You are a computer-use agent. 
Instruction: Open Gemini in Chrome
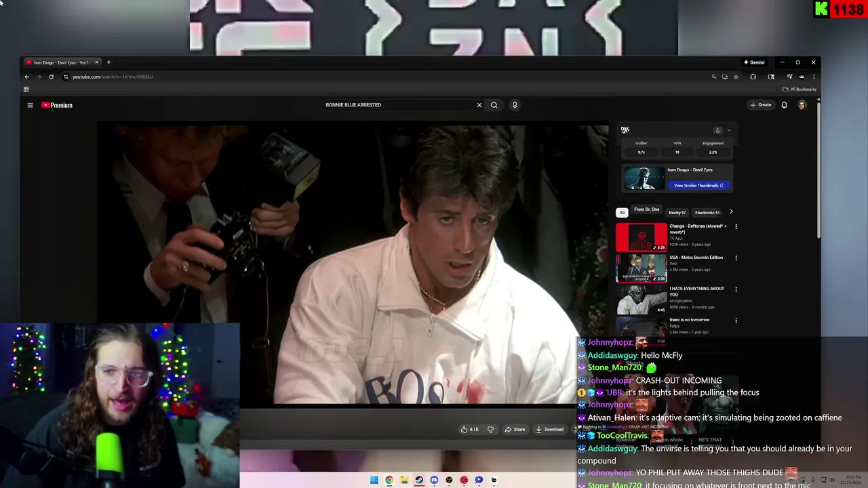(754, 62)
